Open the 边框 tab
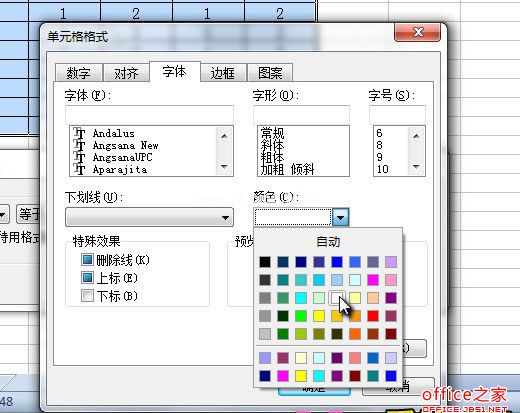 (223, 73)
